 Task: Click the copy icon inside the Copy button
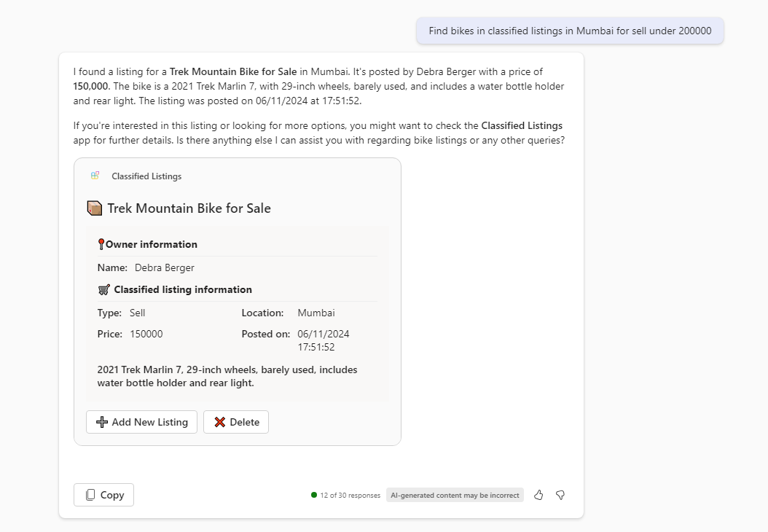click(x=90, y=494)
